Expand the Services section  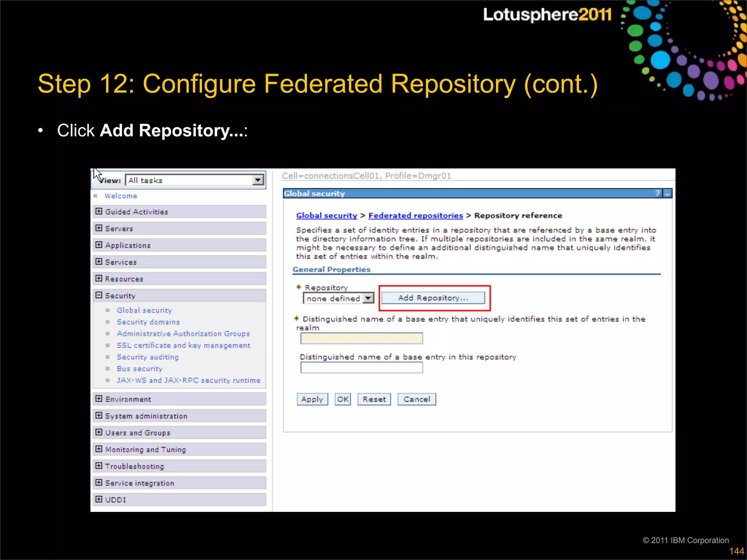(x=99, y=261)
